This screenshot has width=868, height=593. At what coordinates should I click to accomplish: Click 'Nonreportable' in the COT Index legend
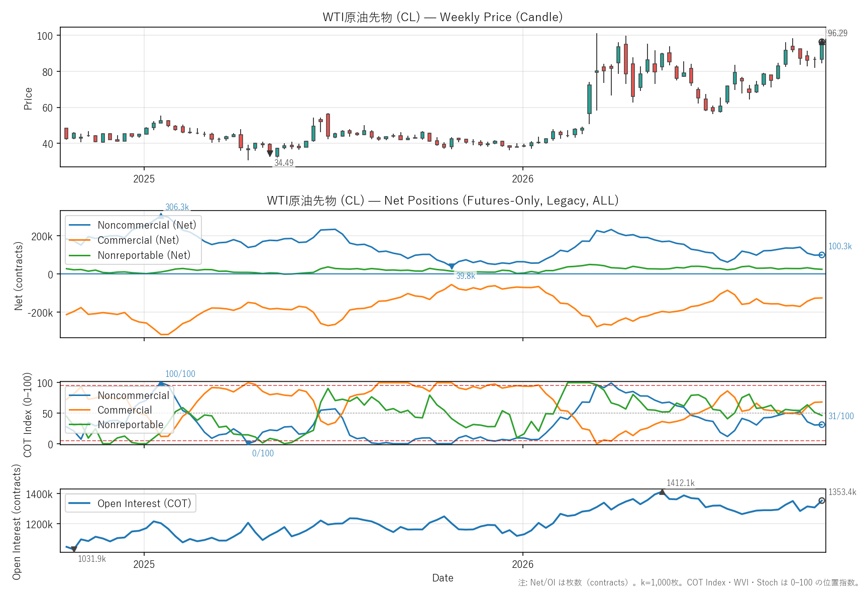(x=131, y=425)
